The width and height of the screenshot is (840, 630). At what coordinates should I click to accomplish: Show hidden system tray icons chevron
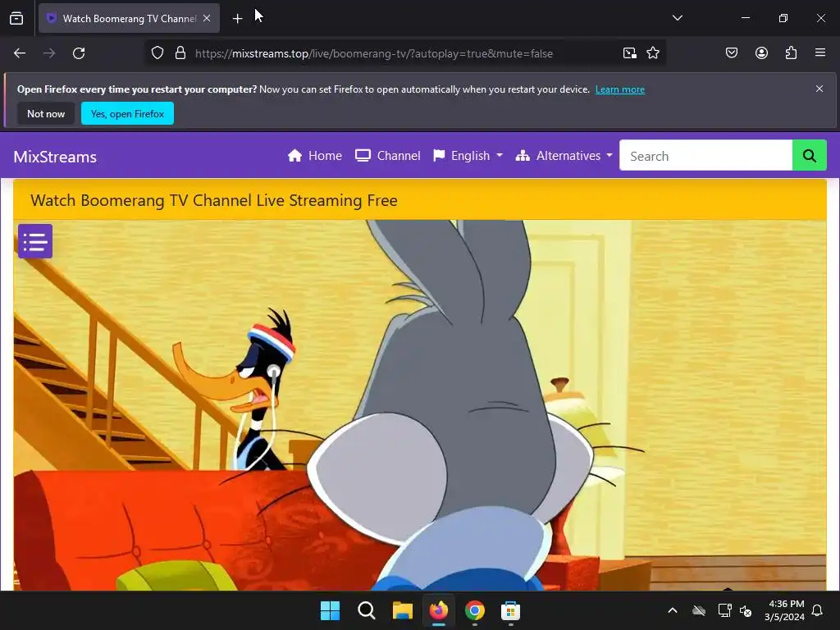pos(673,610)
